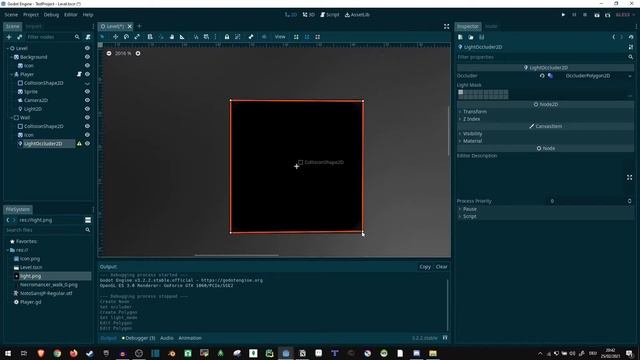Click save resource disk icon in Inspector
This screenshot has width=640, height=360.
click(x=482, y=37)
